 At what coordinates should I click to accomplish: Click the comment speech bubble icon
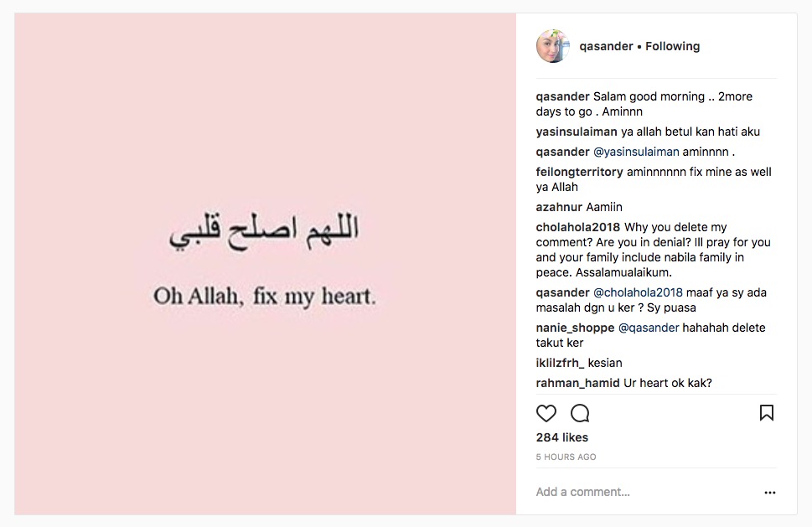click(x=580, y=413)
